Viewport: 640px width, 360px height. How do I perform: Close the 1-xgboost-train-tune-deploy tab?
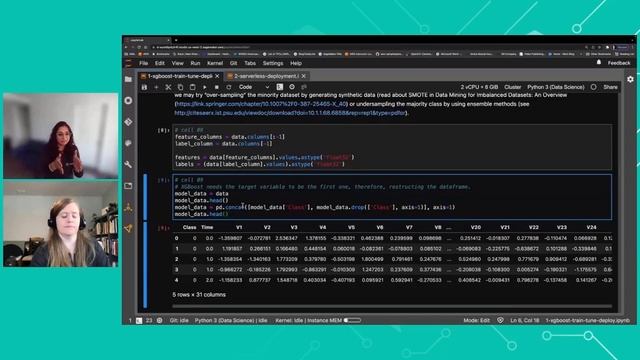(217, 76)
